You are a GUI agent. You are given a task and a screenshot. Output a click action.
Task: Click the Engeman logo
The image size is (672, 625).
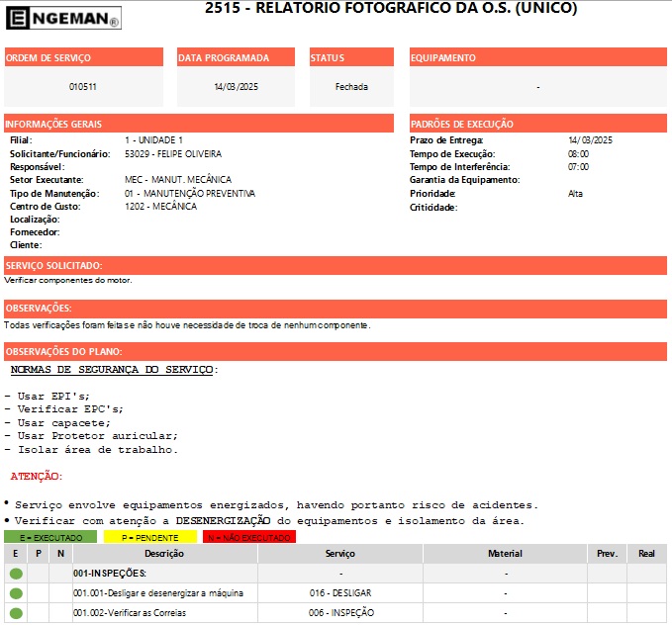click(x=62, y=17)
